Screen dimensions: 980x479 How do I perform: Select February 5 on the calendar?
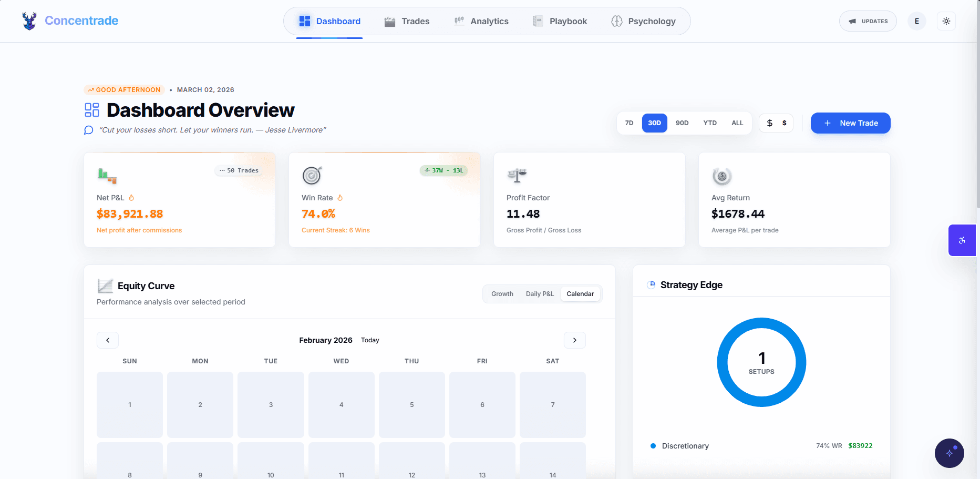(x=411, y=405)
